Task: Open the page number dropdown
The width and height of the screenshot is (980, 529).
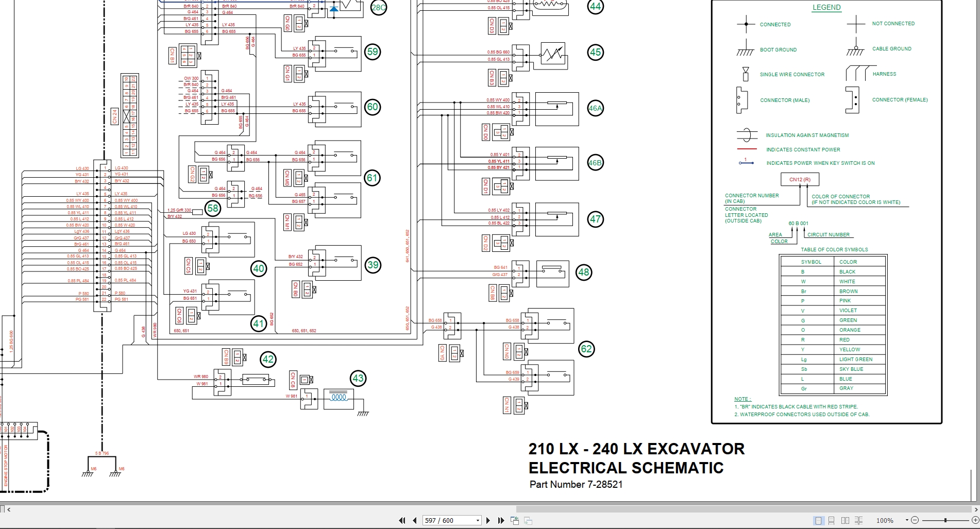Action: point(477,520)
